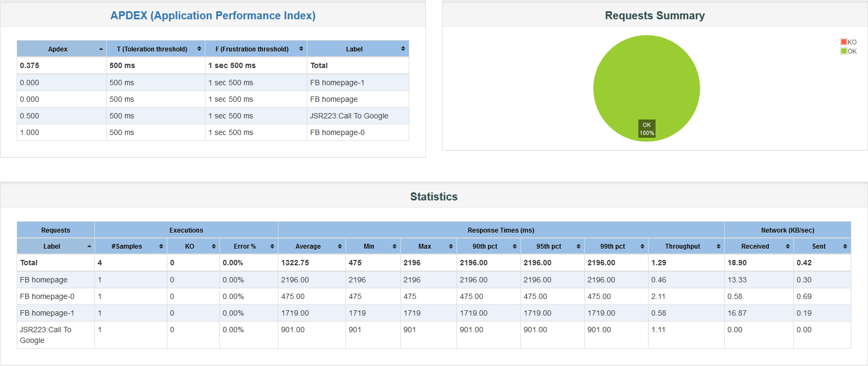Click the Statistics panel heading
Image resolution: width=868 pixels, height=366 pixels.
point(434,197)
